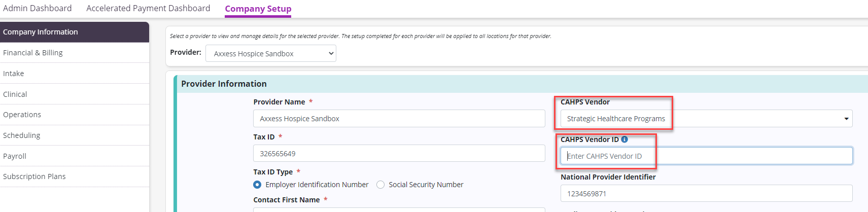This screenshot has width=868, height=212.
Task: Open Company Information in the sidebar
Action: point(74,32)
